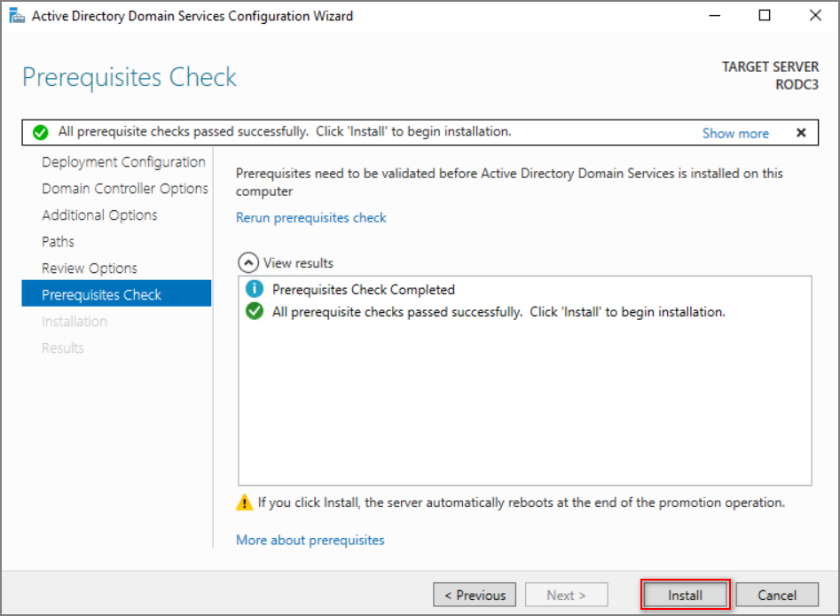Viewport: 840px width, 616px height.
Task: Click the blue info icon beside Prerequisites Check Completed
Action: coord(255,289)
